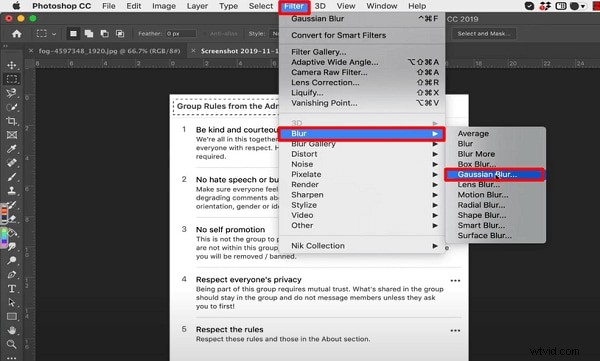
Task: Select the Healing Brush tool
Action: 11,163
